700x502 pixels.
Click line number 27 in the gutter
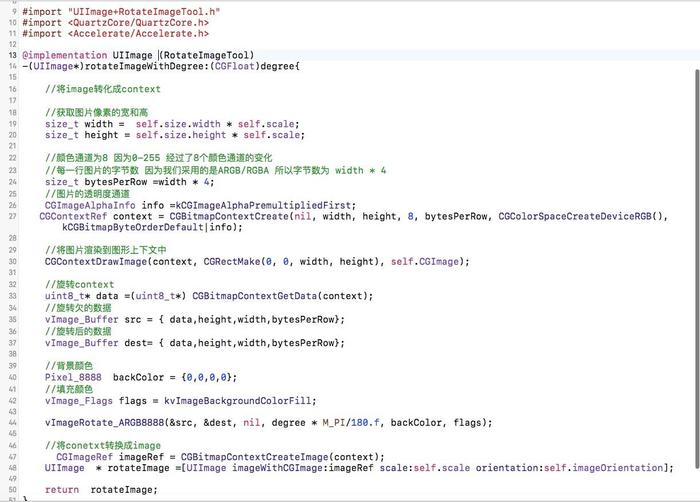(12, 217)
